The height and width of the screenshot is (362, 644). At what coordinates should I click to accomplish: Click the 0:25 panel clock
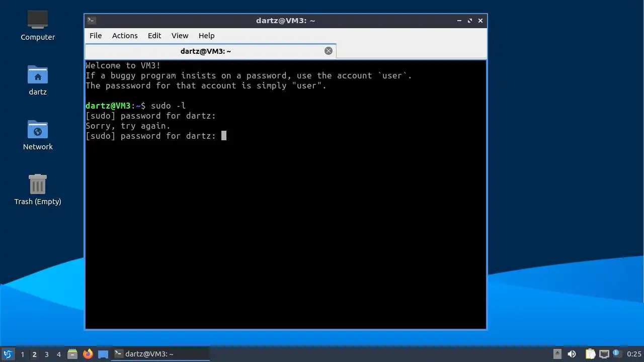[634, 354]
